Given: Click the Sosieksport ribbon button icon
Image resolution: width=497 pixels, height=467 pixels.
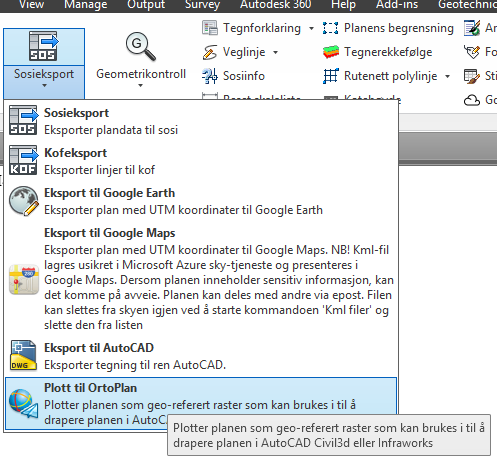Looking at the screenshot, I should [x=44, y=46].
